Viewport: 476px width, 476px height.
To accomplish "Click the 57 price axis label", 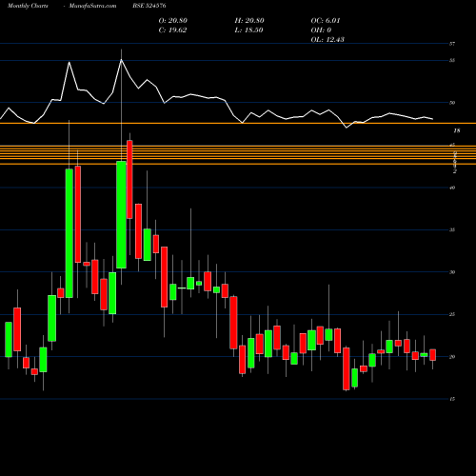I will [452, 44].
